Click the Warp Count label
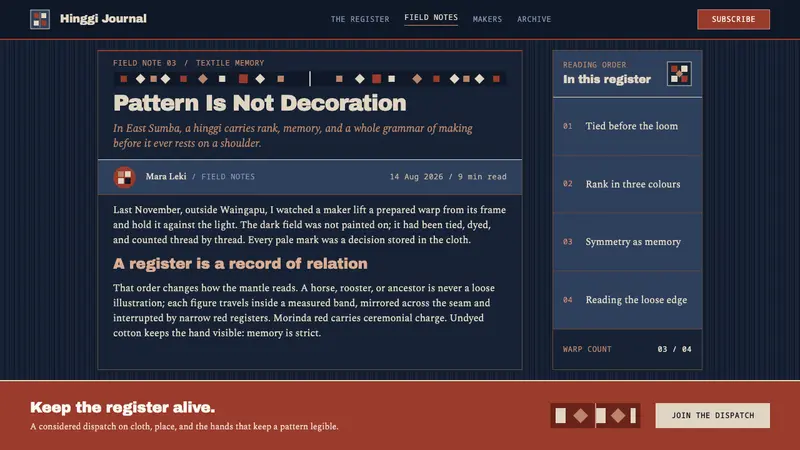800x450 pixels. click(587, 349)
